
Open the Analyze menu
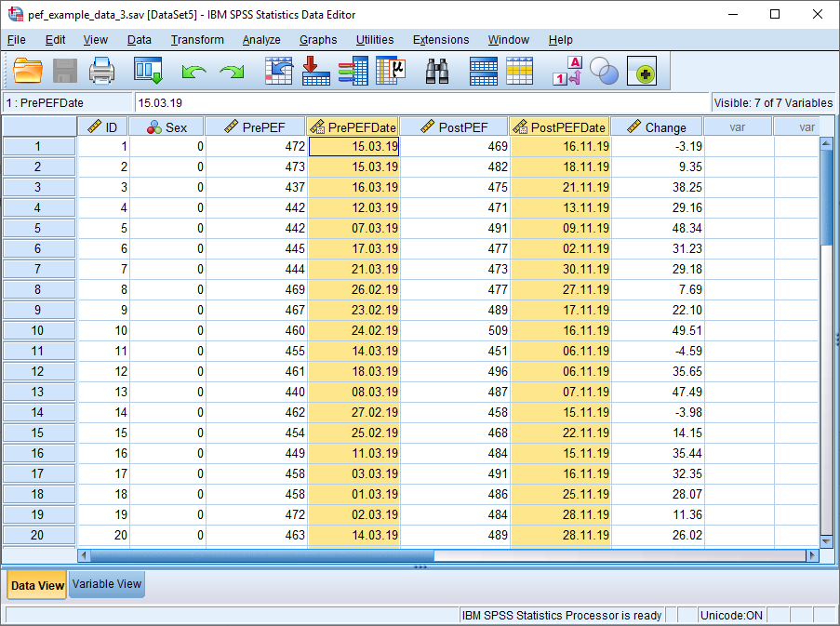click(x=261, y=40)
